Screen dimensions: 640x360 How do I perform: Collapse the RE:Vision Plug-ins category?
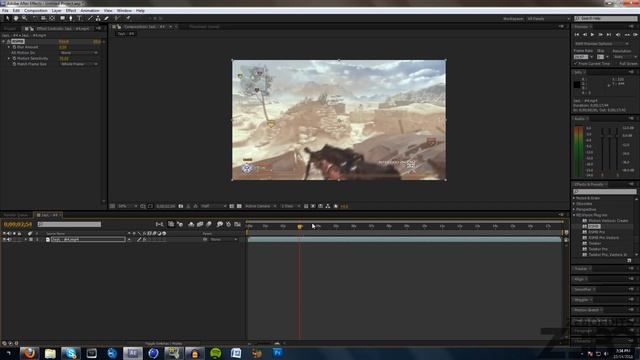(x=573, y=215)
